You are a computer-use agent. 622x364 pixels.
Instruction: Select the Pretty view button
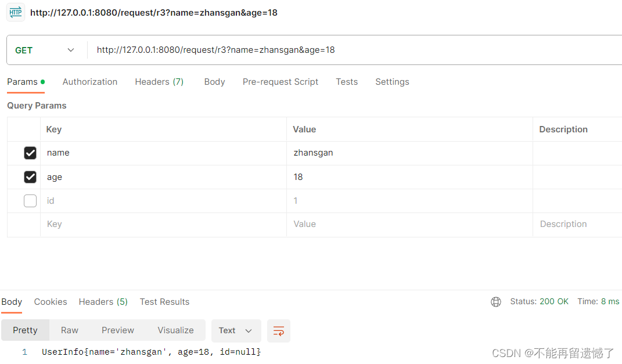[25, 330]
